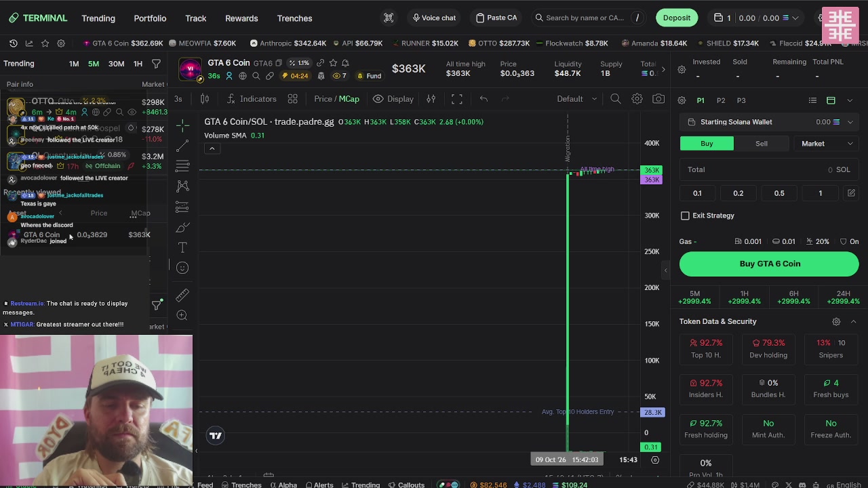The image size is (868, 488).
Task: Take a chart snapshot with camera icon
Action: point(658,99)
